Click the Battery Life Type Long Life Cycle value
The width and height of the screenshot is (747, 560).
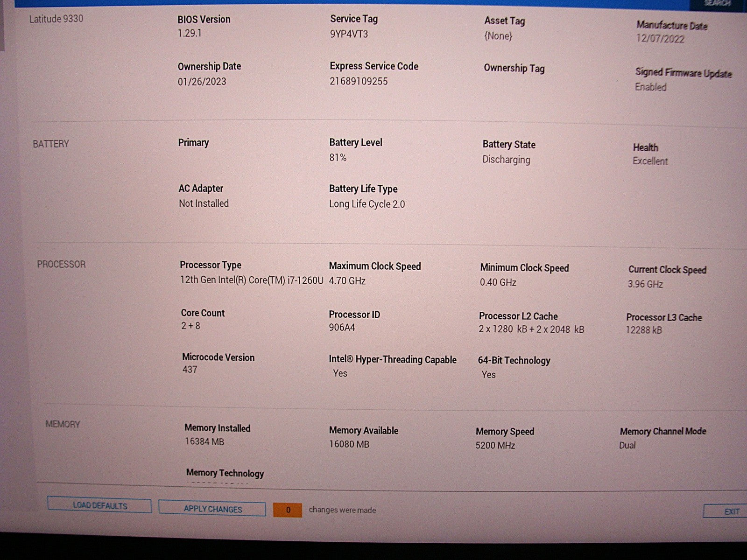[366, 204]
